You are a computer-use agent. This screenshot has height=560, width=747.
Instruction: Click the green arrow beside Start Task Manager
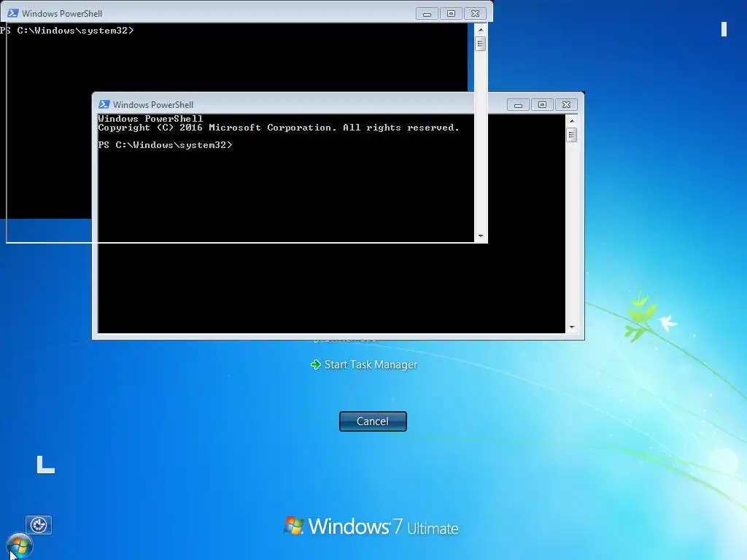coord(315,365)
